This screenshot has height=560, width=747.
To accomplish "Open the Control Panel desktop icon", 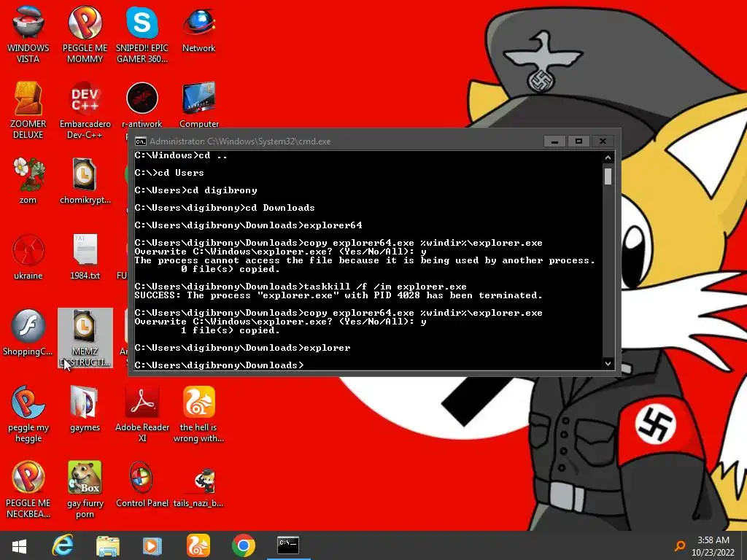I will [142, 484].
